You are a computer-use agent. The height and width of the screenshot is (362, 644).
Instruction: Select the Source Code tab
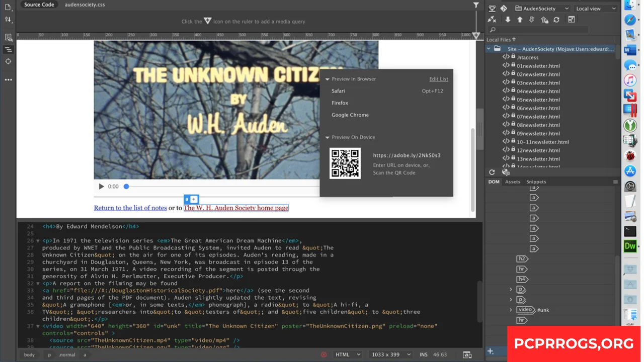pyautogui.click(x=39, y=5)
